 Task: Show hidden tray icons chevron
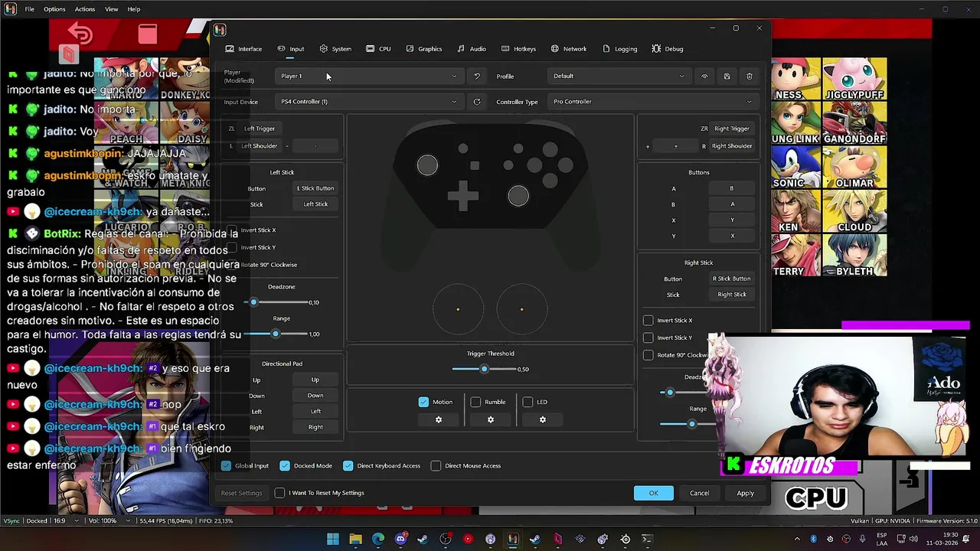point(797,540)
